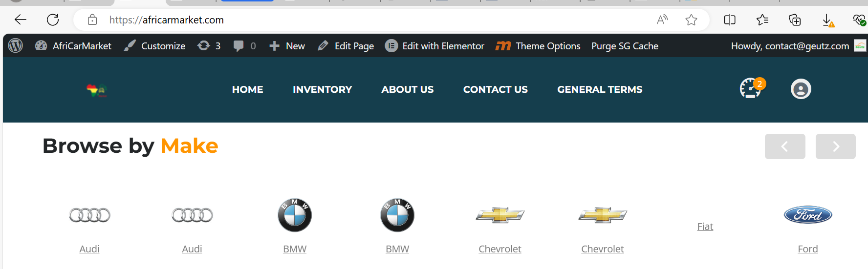
Task: Click the Ford oval logo
Action: pyautogui.click(x=808, y=215)
